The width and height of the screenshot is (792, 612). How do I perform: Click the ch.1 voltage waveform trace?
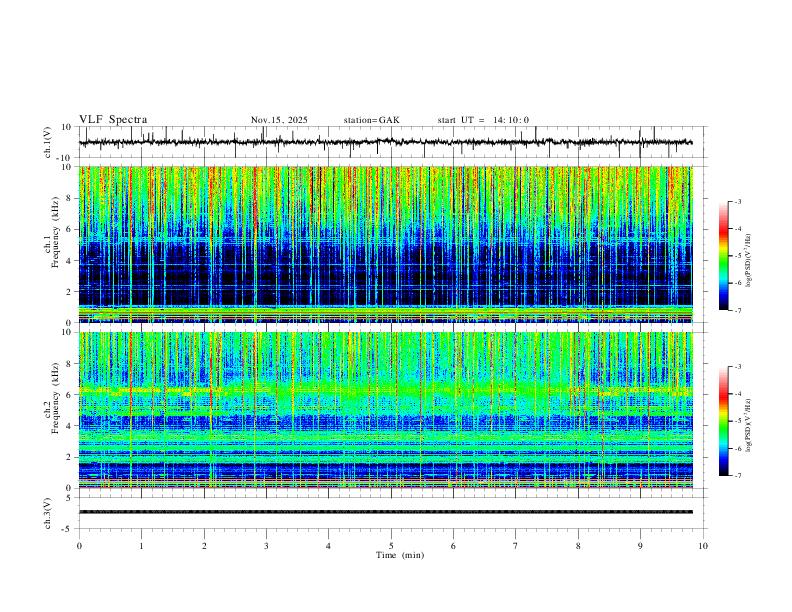click(385, 142)
